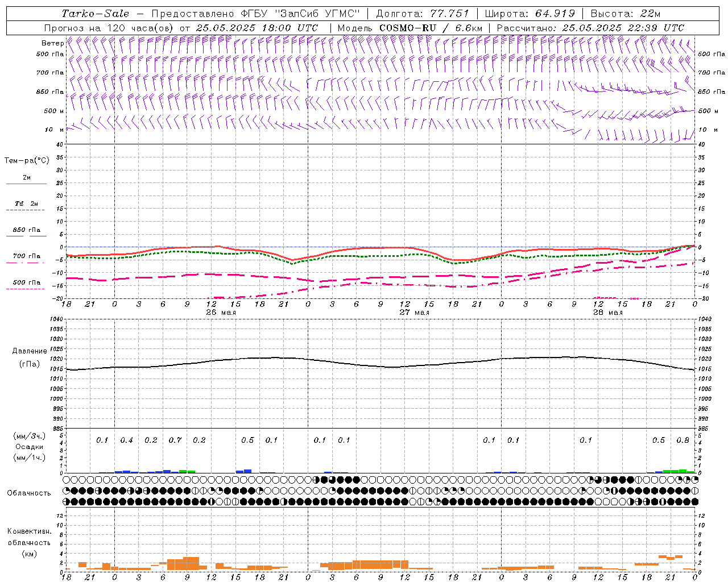Viewport: 728px width, 582px height.
Task: Click the Td 2м dew point legend label
Action: coord(26,203)
